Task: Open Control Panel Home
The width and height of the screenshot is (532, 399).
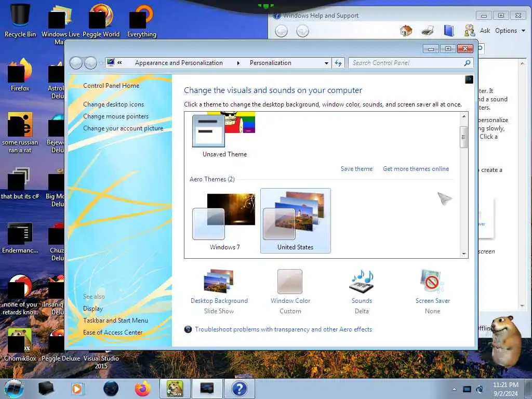Action: [111, 86]
